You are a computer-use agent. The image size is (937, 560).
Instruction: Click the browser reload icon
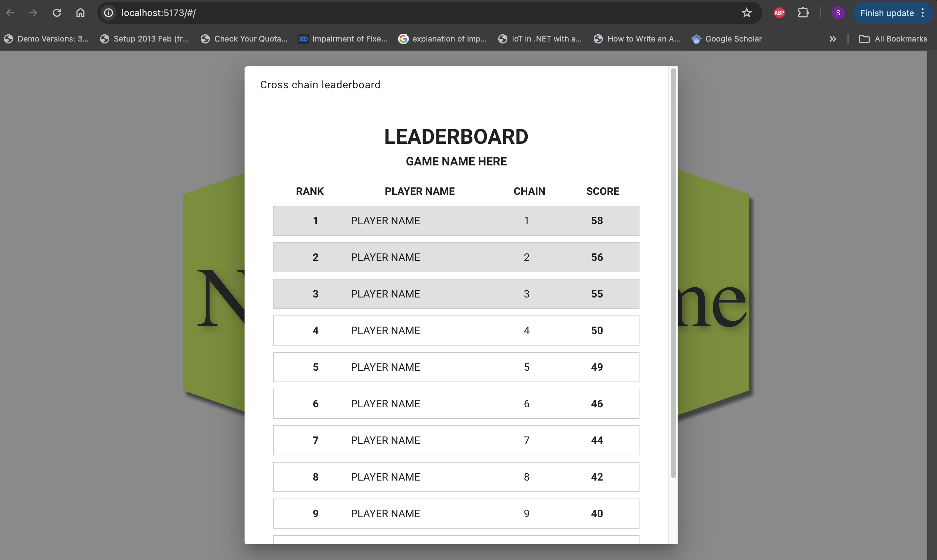[x=57, y=13]
